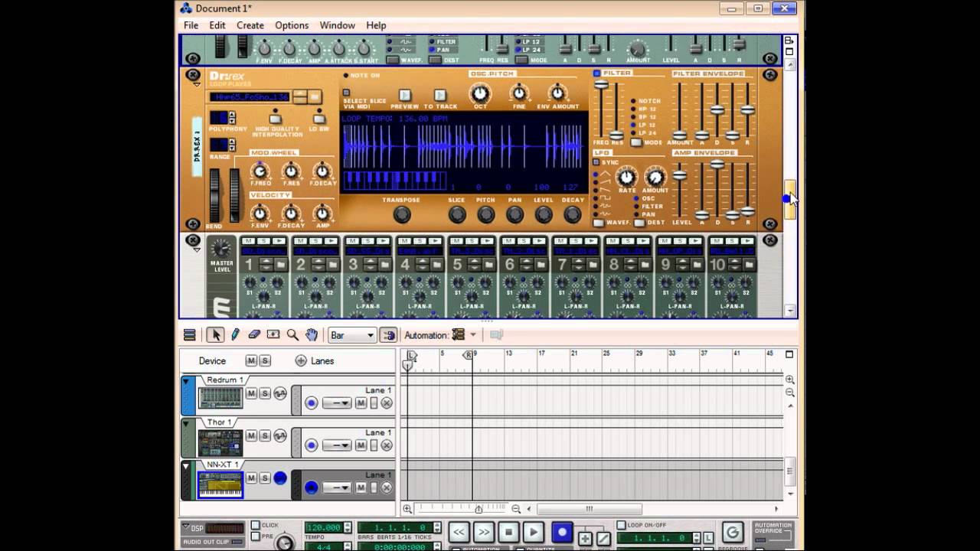This screenshot has width=980, height=551.
Task: Click the rack vertical scrollbar thumb
Action: [x=789, y=200]
